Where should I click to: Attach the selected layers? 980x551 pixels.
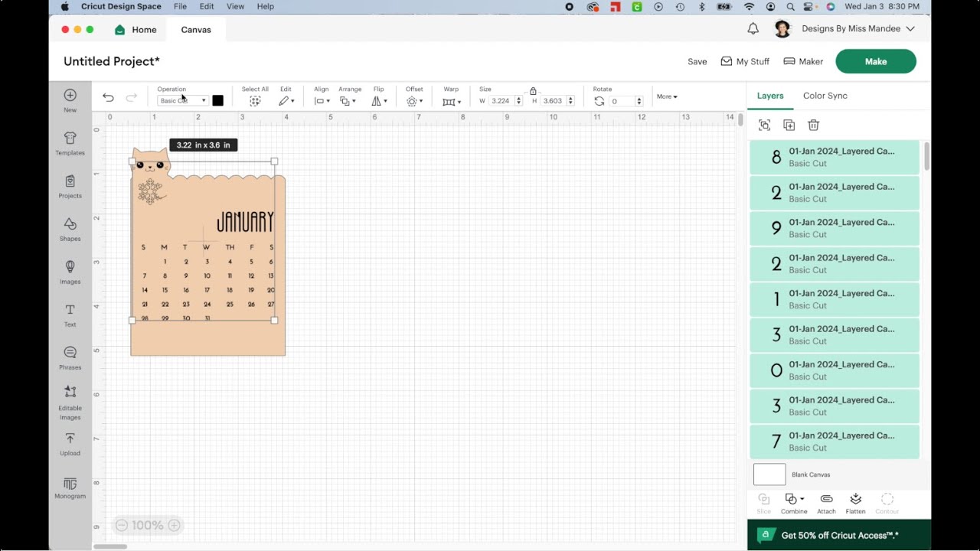[x=826, y=503]
